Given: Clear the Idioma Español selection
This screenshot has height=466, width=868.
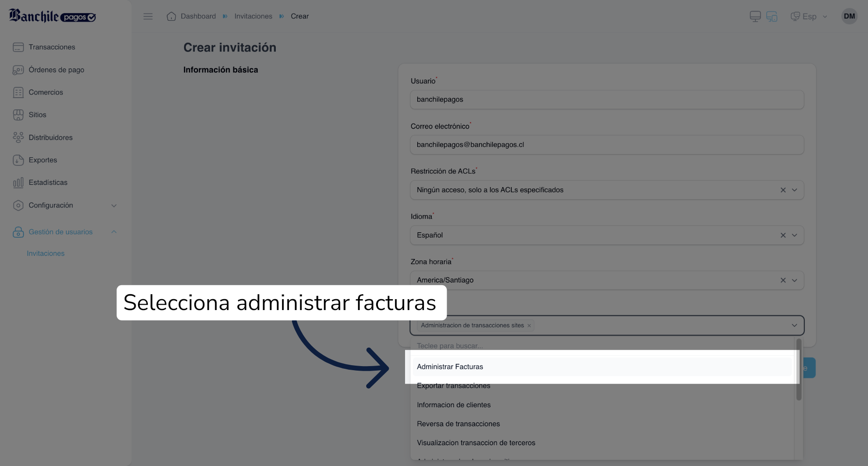Looking at the screenshot, I should click(783, 235).
